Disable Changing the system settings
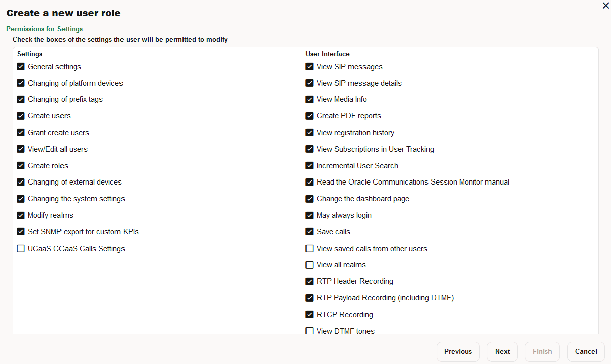This screenshot has height=364, width=611. [21, 198]
